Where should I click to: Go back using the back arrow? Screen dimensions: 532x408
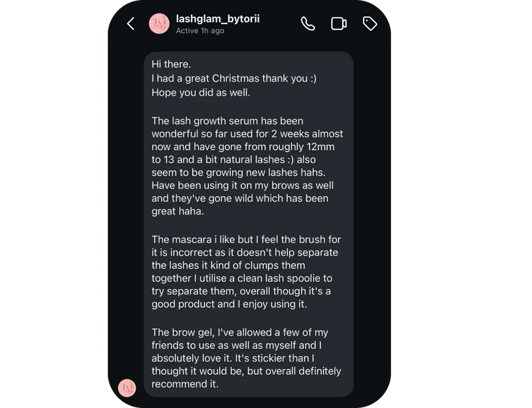[131, 24]
